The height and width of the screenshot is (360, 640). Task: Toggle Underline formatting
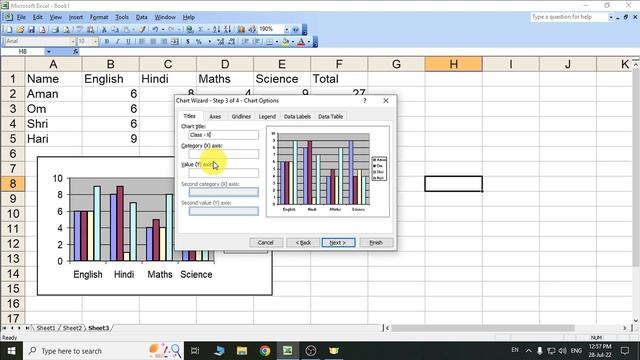(x=129, y=41)
